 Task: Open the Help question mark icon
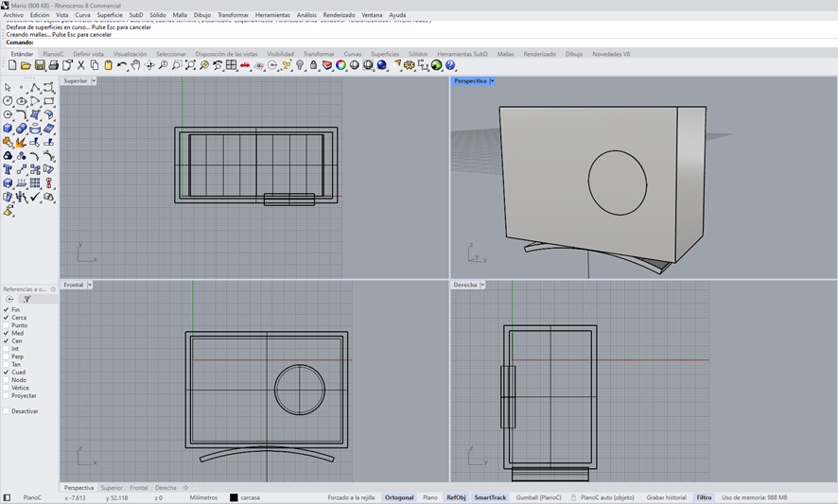(450, 66)
